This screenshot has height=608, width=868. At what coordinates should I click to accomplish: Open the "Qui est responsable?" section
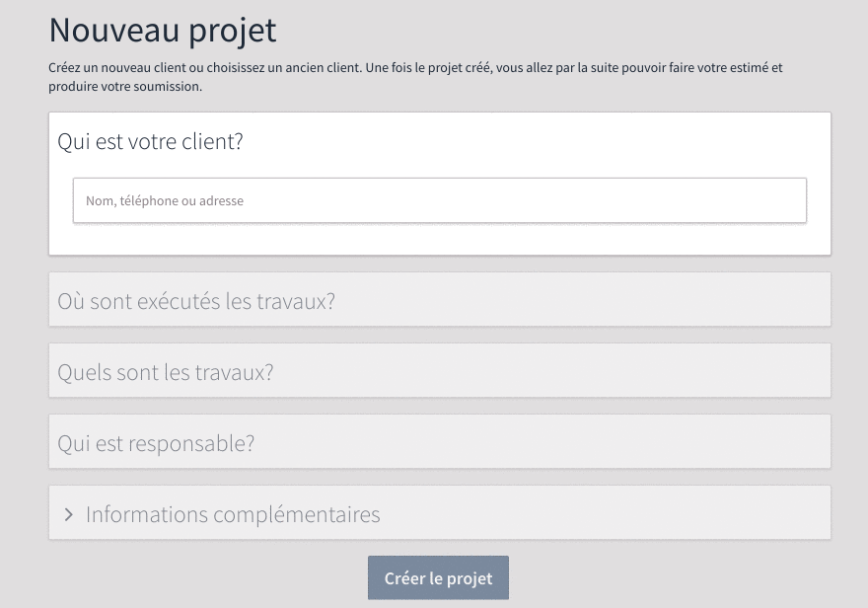pos(156,443)
